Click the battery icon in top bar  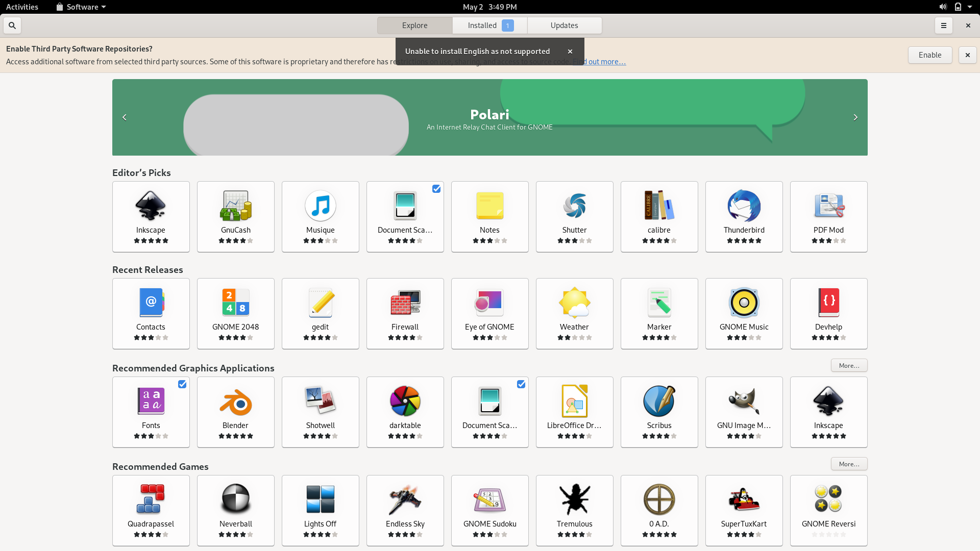pos(958,7)
